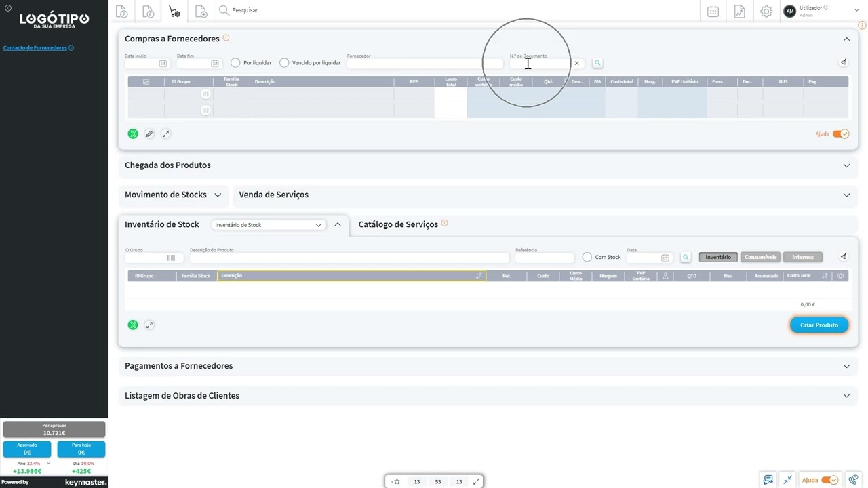Select the Por liquidar radio button
868x488 pixels.
[x=235, y=63]
